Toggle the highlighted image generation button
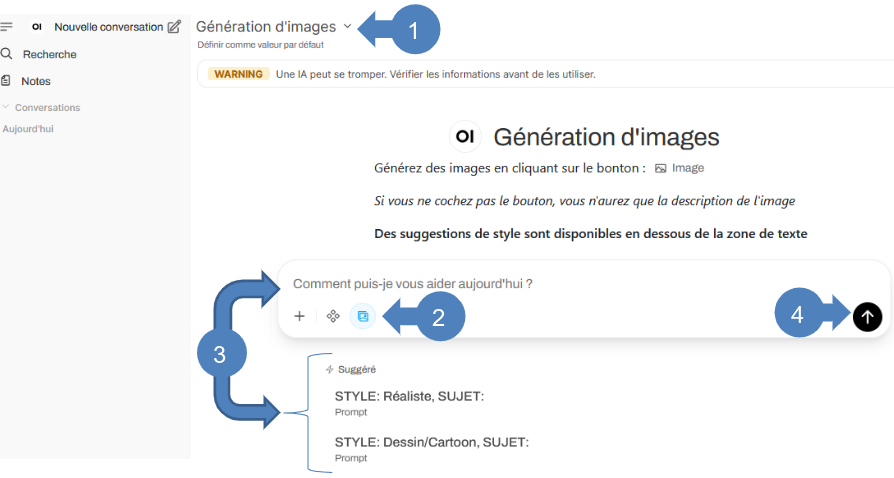This screenshot has width=894, height=478. click(362, 316)
